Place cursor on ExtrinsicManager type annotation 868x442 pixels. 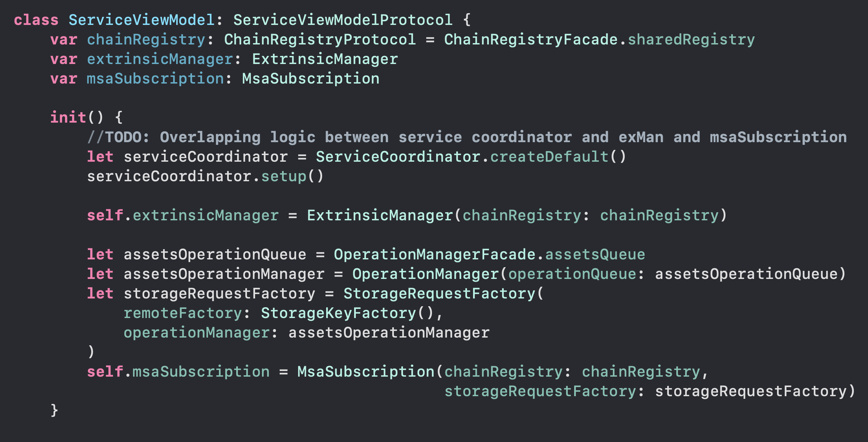(325, 59)
